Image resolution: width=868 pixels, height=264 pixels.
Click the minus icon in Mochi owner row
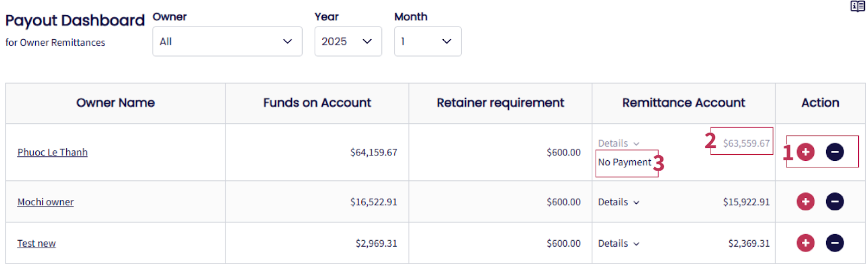[x=834, y=202]
